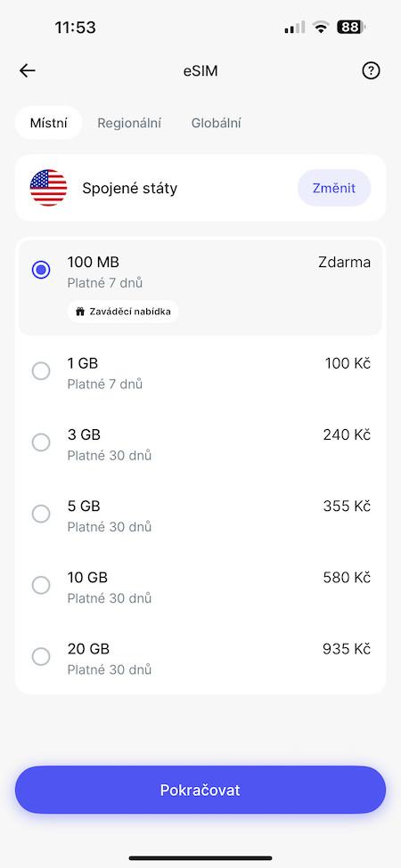Viewport: 401px width, 868px height.
Task: Switch to the Globální tab
Action: coord(216,123)
